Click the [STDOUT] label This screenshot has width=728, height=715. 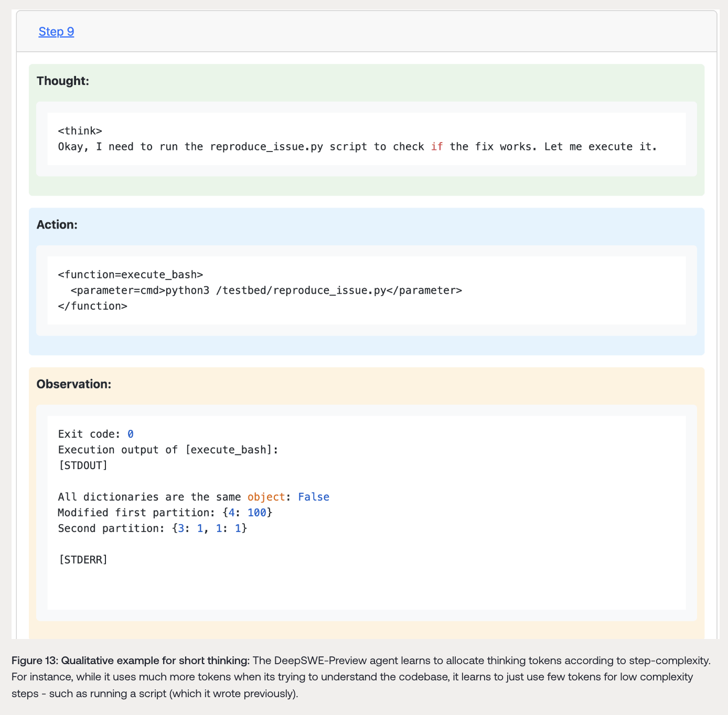click(83, 465)
